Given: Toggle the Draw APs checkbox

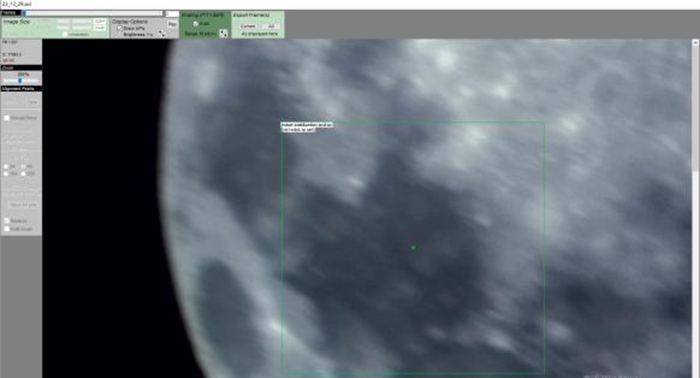Looking at the screenshot, I should click(x=120, y=28).
